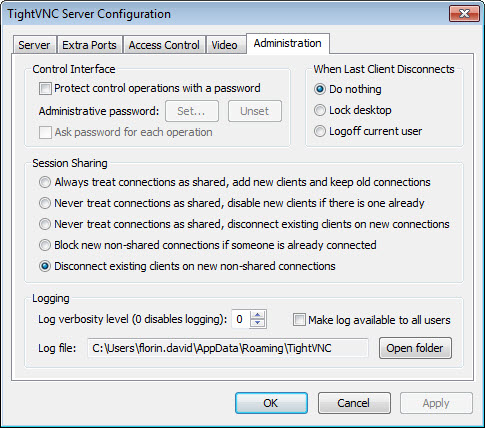Select Disconnect existing clients on non-shared connections
The image size is (485, 428).
tap(45, 266)
